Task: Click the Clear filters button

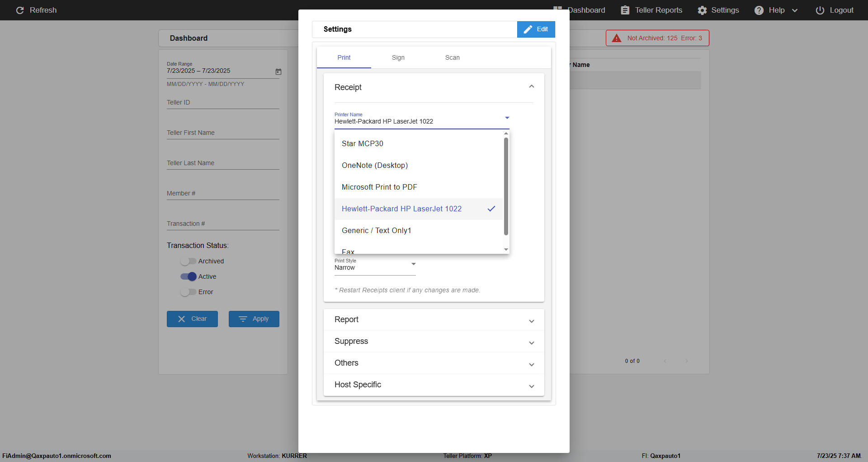Action: (192, 319)
